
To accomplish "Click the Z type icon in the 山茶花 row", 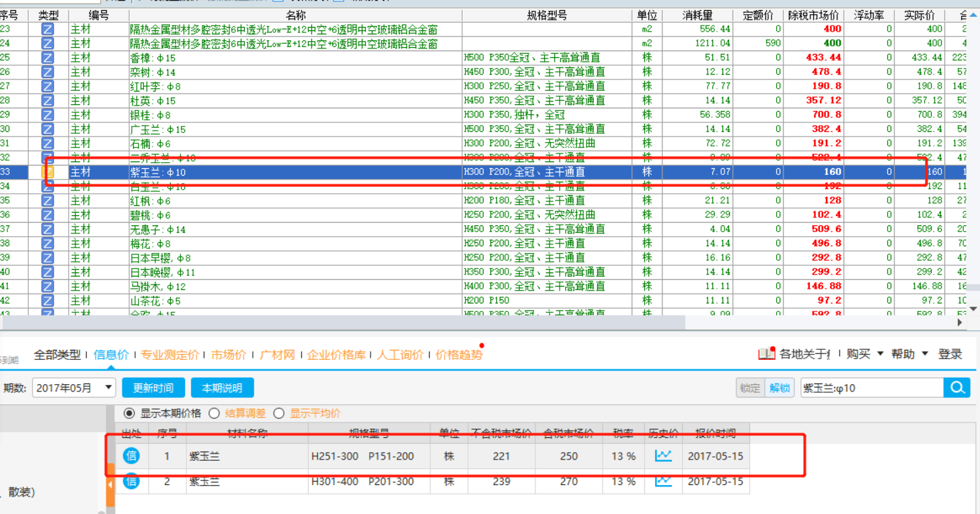I will 48,301.
